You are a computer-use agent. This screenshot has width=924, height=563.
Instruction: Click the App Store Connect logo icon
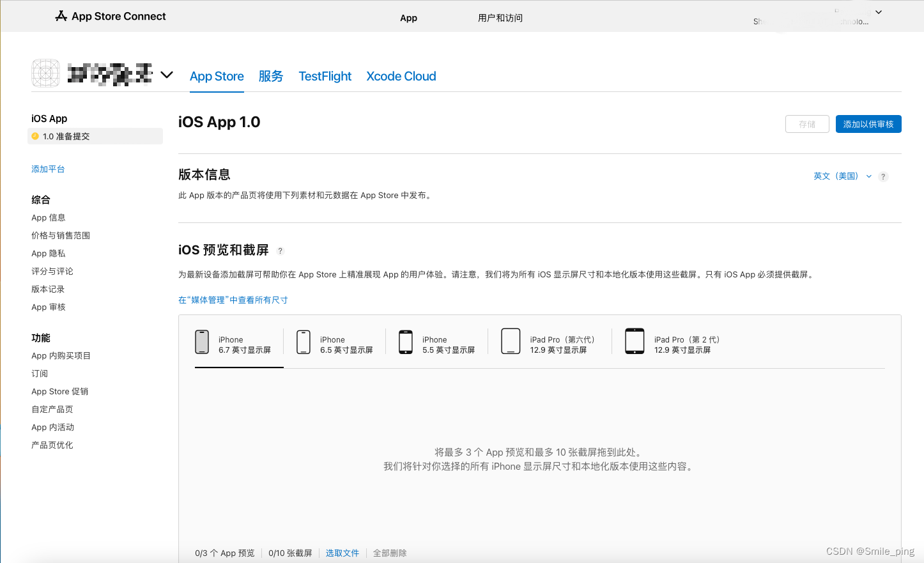point(61,16)
